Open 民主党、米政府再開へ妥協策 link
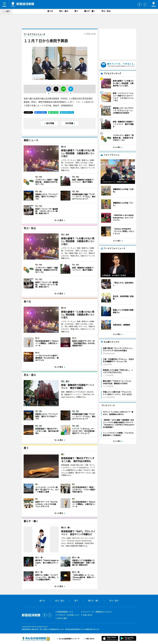158x644 pixels. click(x=123, y=297)
